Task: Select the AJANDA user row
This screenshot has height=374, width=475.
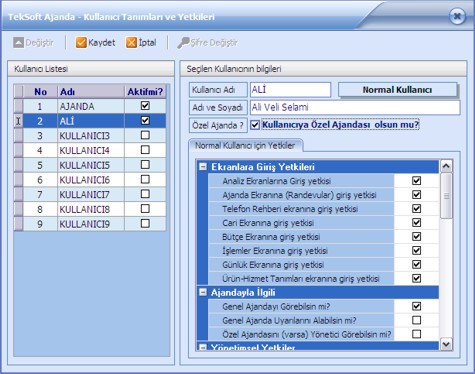Action: pyautogui.click(x=90, y=106)
